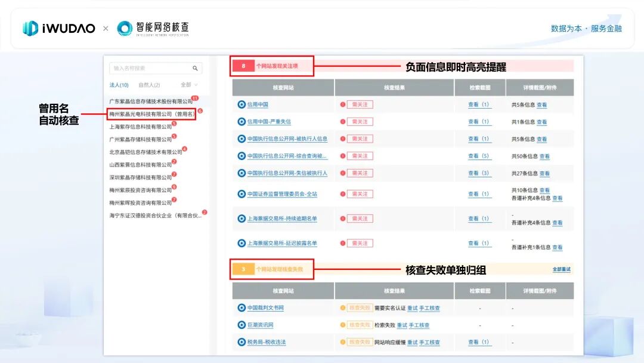Click 查看 next to 共27条信息
The image size is (644, 363).
[x=544, y=174]
